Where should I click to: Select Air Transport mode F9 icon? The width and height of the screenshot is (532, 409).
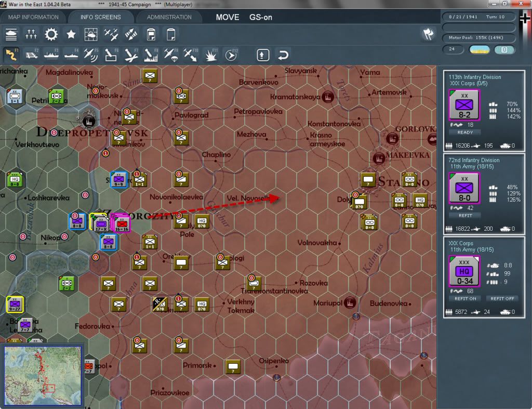tap(171, 55)
